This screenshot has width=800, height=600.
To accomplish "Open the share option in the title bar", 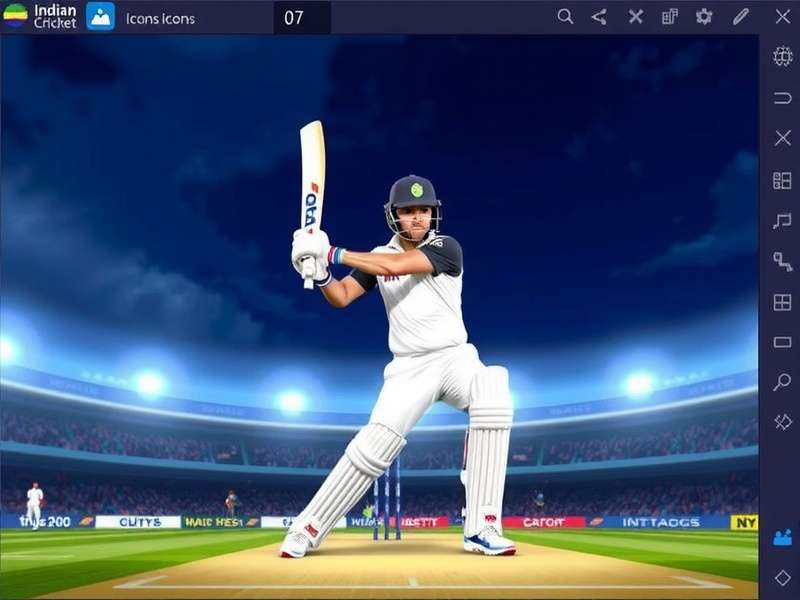I will click(599, 16).
